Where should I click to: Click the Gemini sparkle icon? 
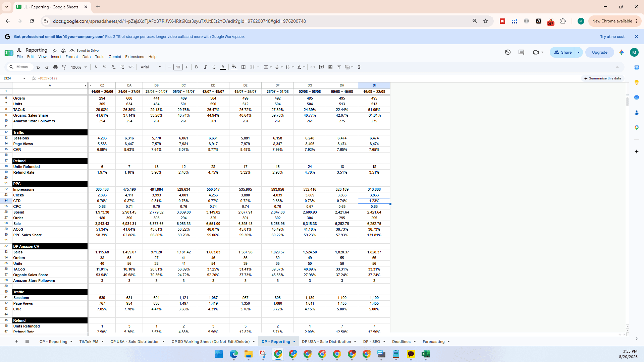(622, 52)
